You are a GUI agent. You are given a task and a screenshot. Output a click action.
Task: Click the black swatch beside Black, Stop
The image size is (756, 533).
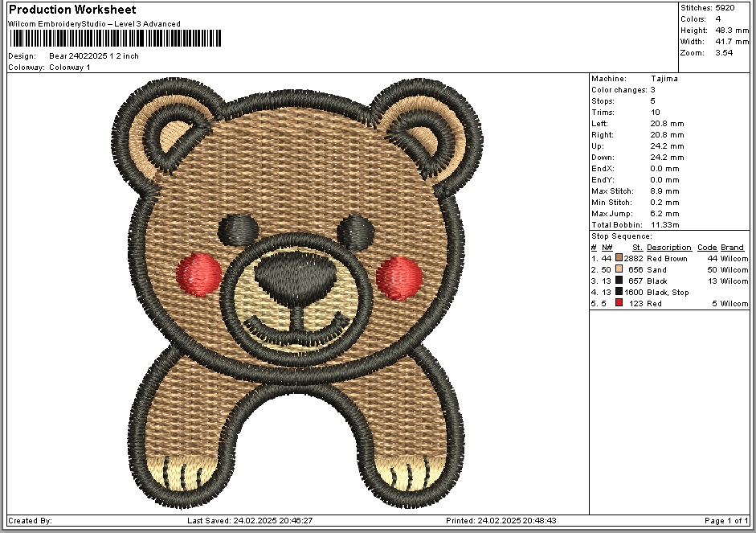click(619, 293)
